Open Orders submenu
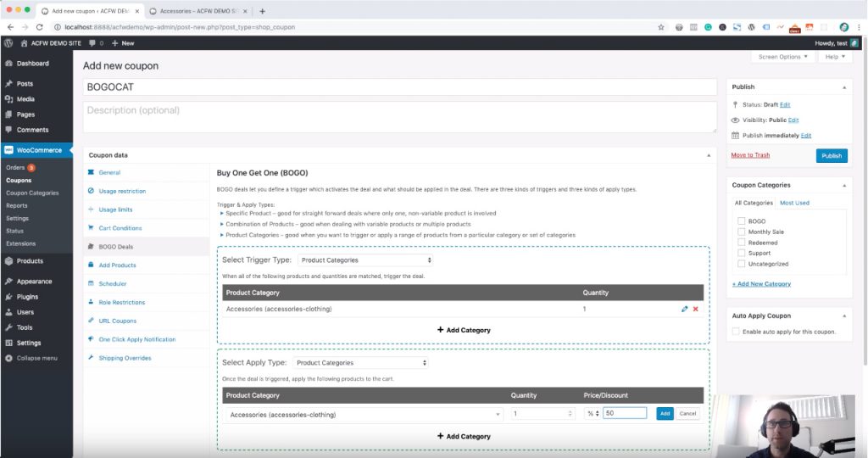The height and width of the screenshot is (458, 868). [x=15, y=167]
